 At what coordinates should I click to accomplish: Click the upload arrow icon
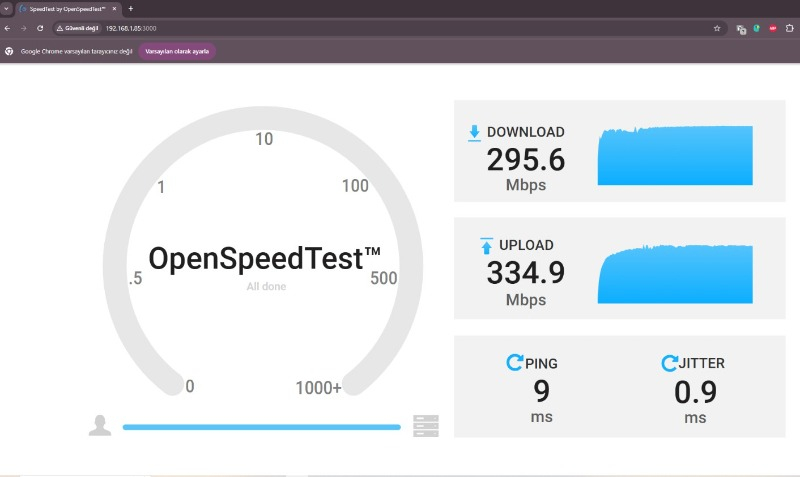pyautogui.click(x=486, y=245)
